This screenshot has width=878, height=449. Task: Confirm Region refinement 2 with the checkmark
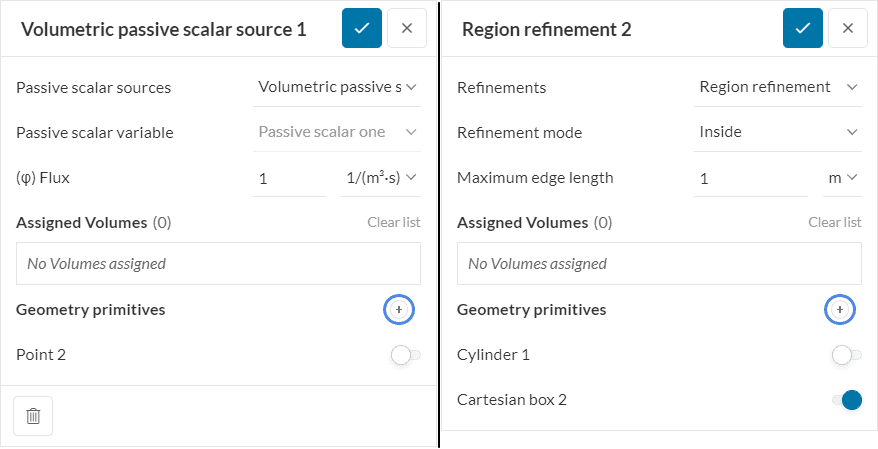pos(802,28)
